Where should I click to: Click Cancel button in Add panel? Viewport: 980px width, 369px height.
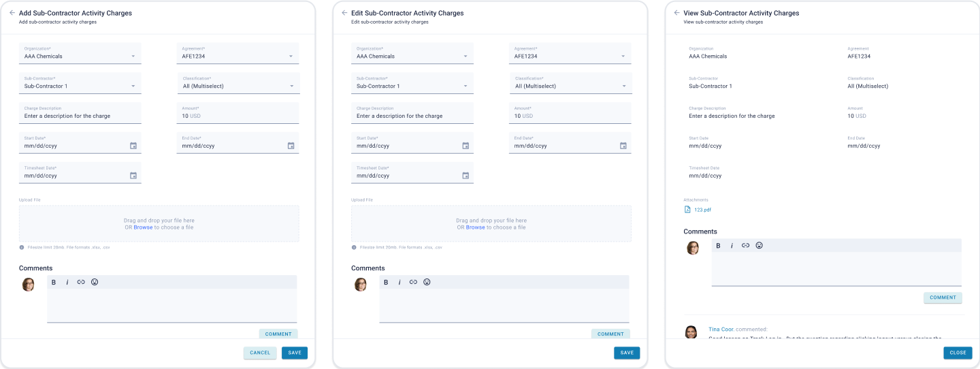point(260,353)
